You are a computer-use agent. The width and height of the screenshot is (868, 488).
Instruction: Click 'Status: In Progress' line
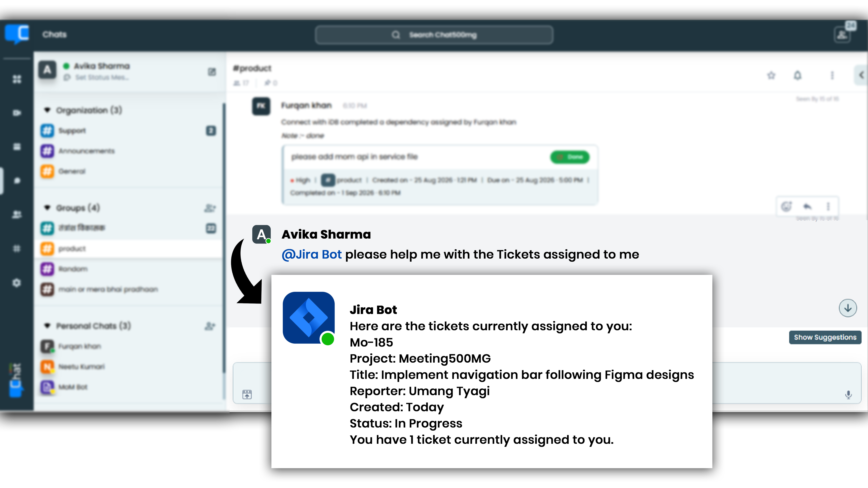(406, 424)
